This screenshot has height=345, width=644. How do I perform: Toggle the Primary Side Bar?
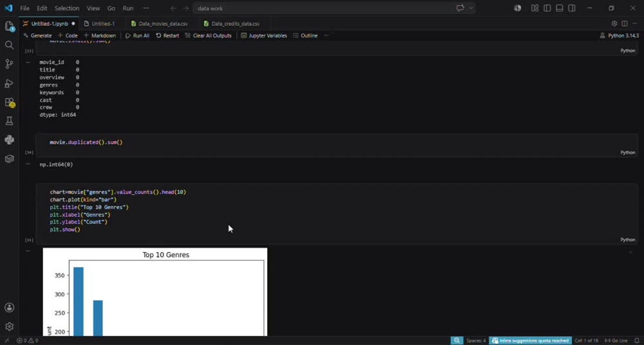pos(547,8)
